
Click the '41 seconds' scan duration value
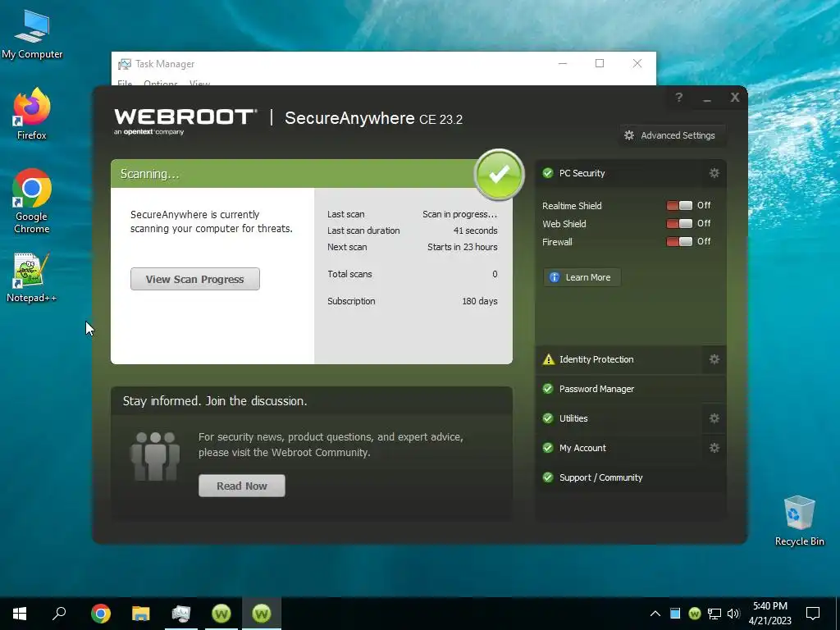pos(475,231)
